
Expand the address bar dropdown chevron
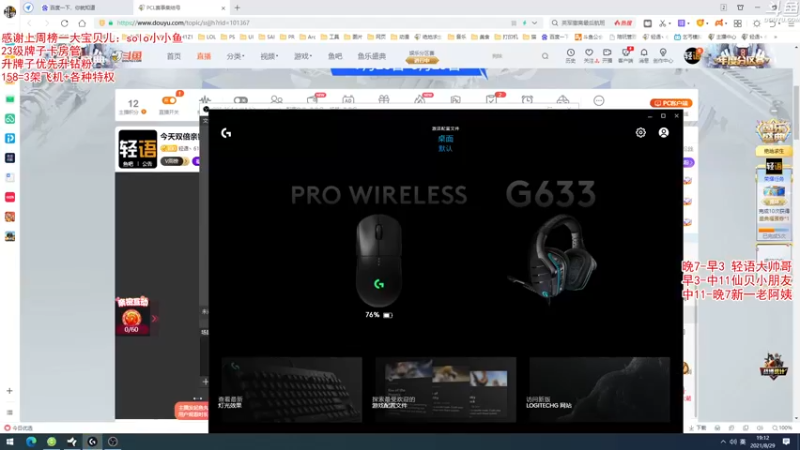(x=534, y=23)
